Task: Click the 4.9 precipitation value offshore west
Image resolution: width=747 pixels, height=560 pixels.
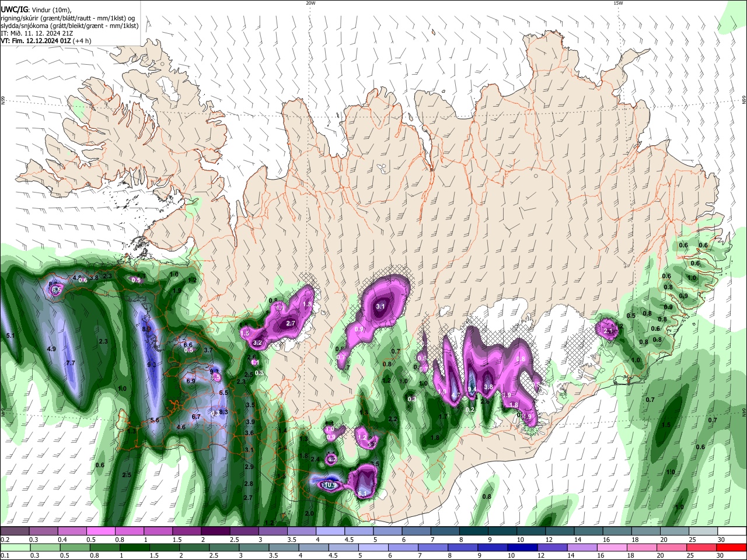Action: pos(51,348)
